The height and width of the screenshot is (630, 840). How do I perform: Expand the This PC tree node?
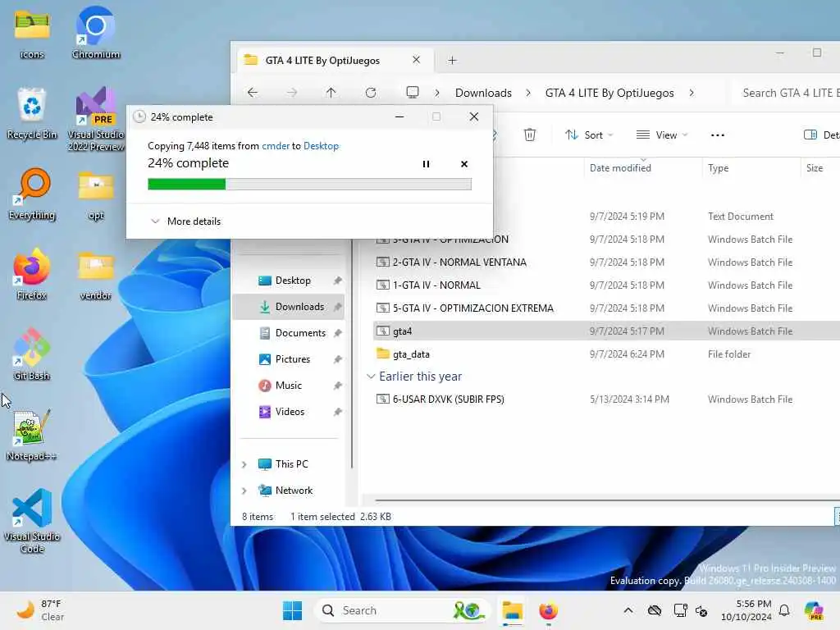tap(244, 464)
